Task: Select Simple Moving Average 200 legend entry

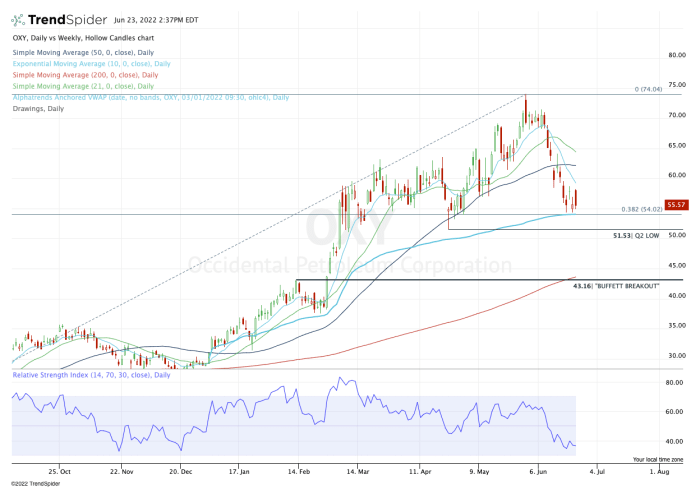Action: [85, 75]
